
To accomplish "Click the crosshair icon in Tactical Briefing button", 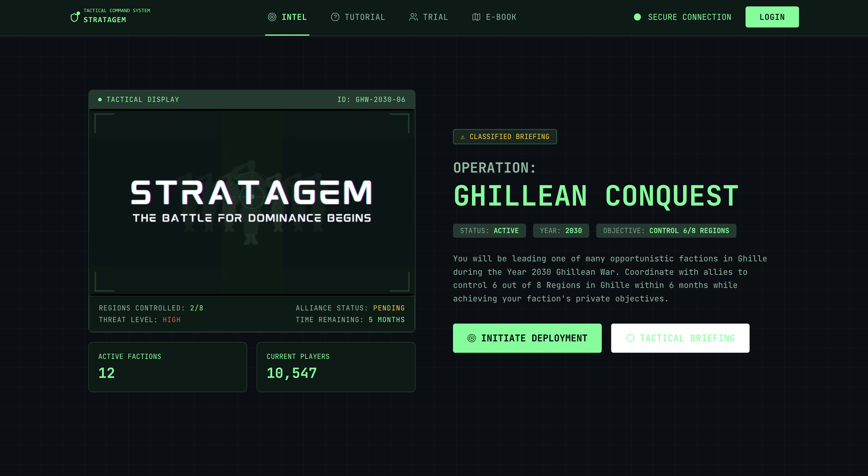I will coord(630,338).
